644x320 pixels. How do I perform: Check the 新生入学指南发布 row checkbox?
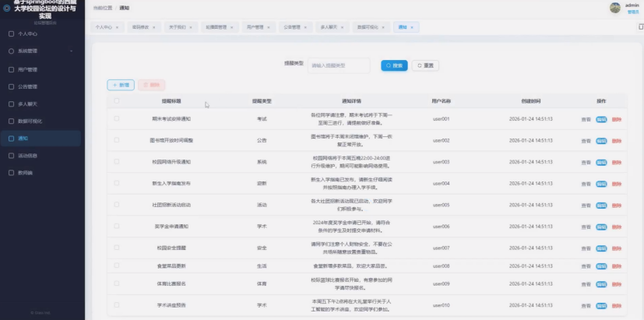point(117,183)
